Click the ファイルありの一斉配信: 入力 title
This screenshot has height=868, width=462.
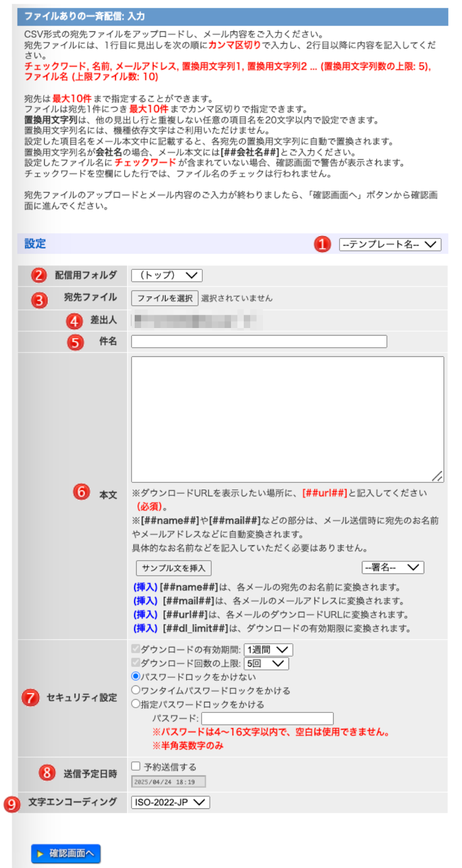coord(84,16)
